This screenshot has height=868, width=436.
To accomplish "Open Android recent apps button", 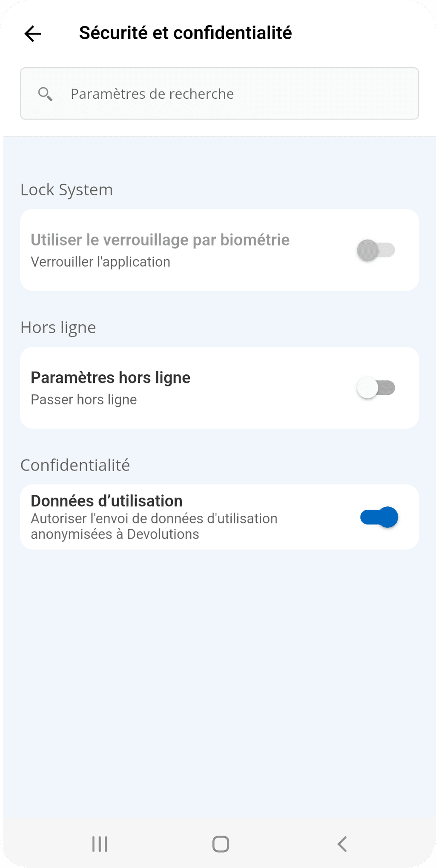I will pyautogui.click(x=100, y=844).
